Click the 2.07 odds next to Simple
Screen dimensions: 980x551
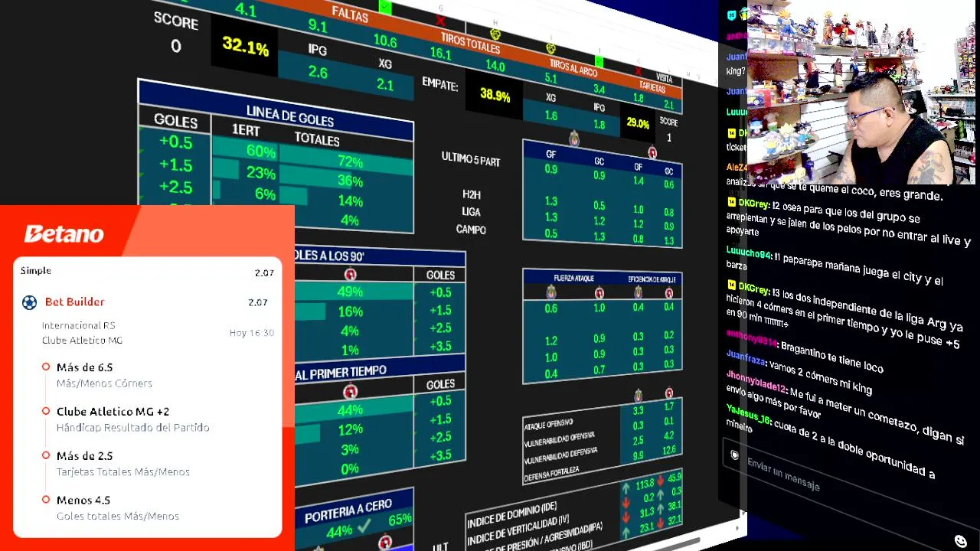click(264, 273)
